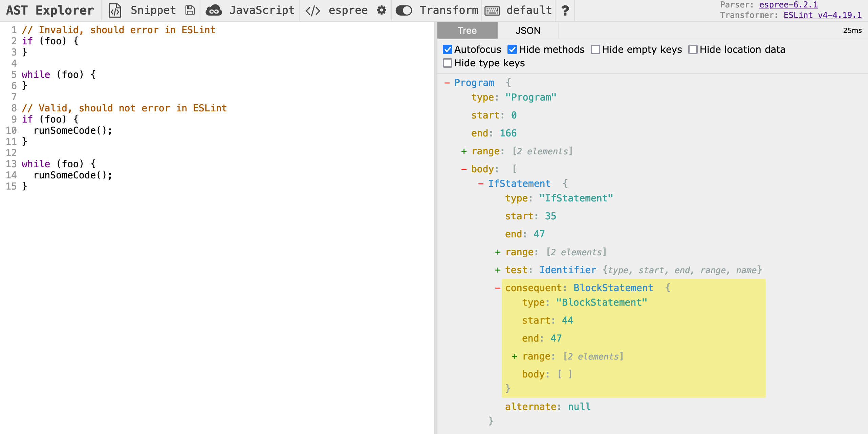This screenshot has width=868, height=434.
Task: Click the IfStatement node name
Action: (519, 183)
